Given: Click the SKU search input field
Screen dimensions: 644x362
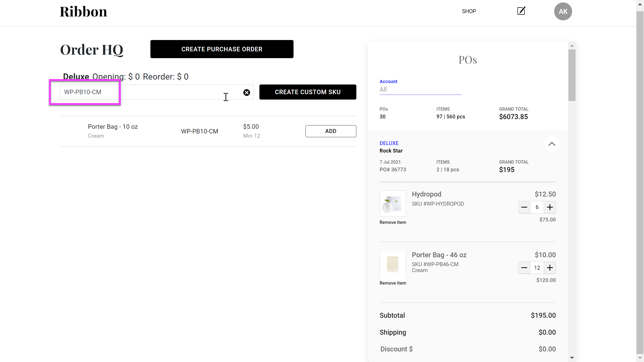Looking at the screenshot, I should coord(150,92).
